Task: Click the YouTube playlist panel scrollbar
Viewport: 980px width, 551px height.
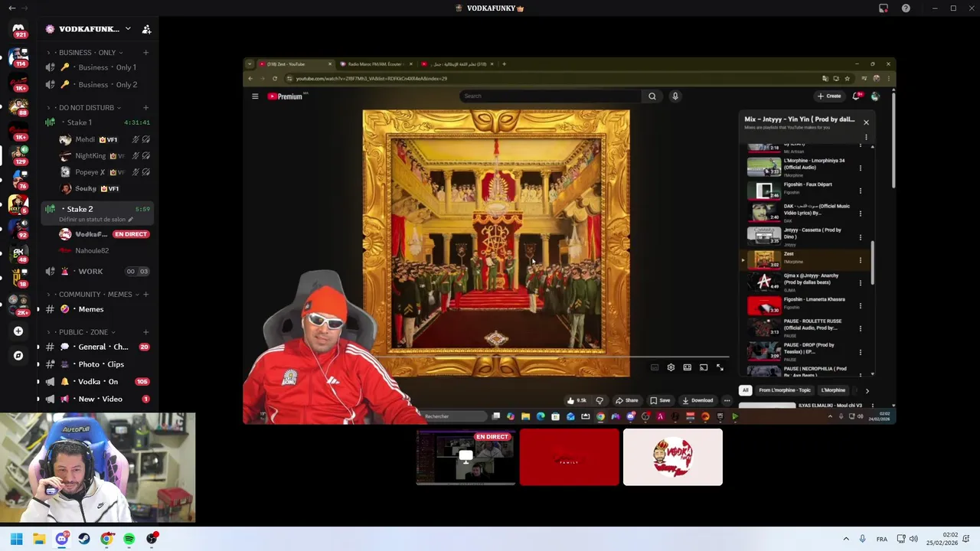Action: [872, 262]
